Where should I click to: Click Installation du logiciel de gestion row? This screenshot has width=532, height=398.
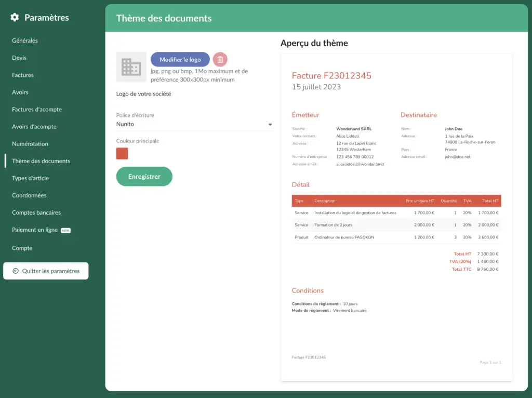[396, 213]
